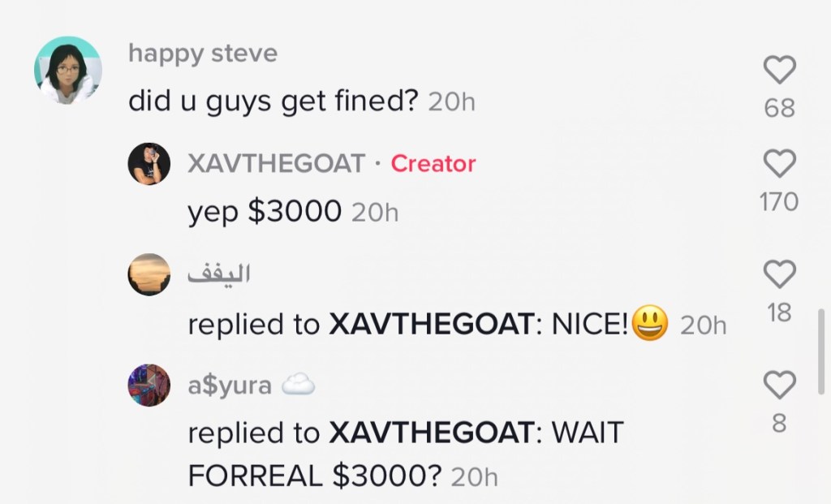
Task: Tap heart on the NICE! reply
Action: click(780, 274)
